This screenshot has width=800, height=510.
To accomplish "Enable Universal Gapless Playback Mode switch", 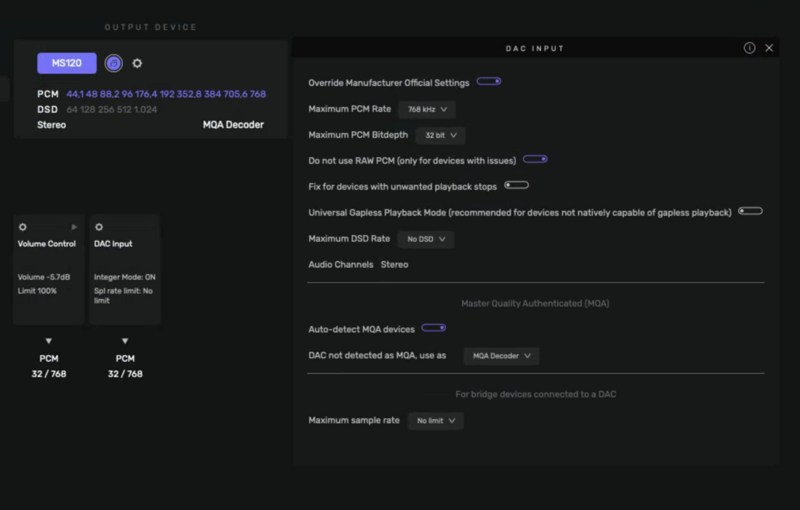I will (x=751, y=211).
